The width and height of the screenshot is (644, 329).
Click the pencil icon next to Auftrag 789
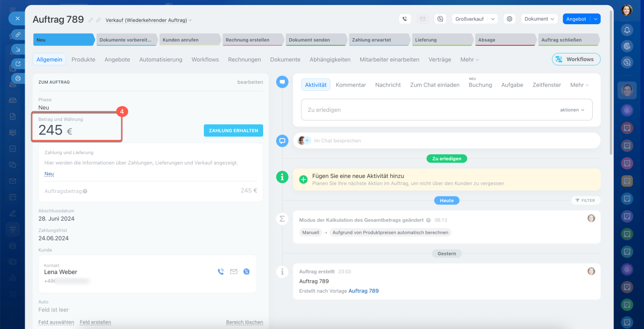coord(91,20)
